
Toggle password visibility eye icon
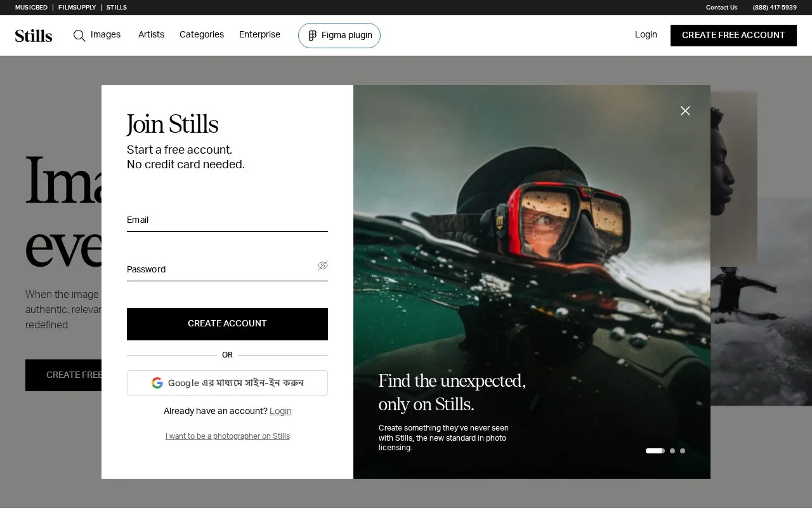(x=323, y=265)
